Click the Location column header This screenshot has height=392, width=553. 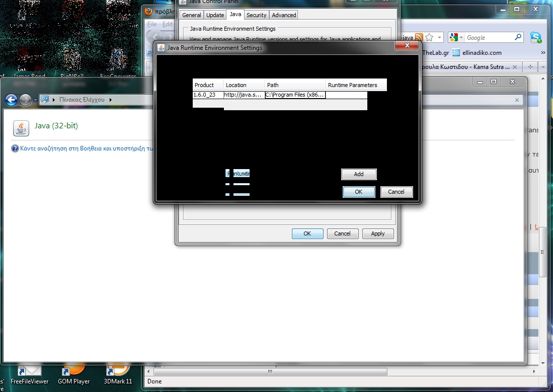coord(244,85)
